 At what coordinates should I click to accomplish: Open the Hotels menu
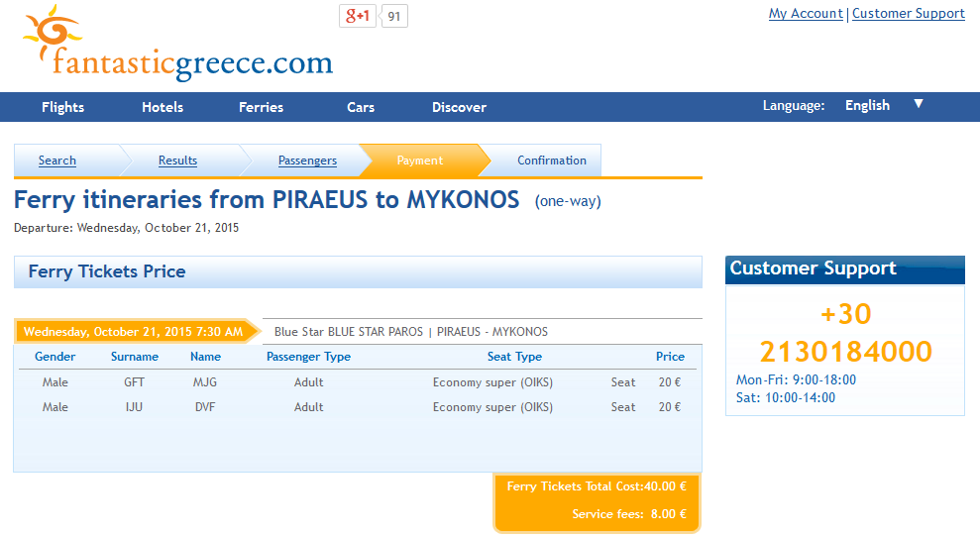163,107
